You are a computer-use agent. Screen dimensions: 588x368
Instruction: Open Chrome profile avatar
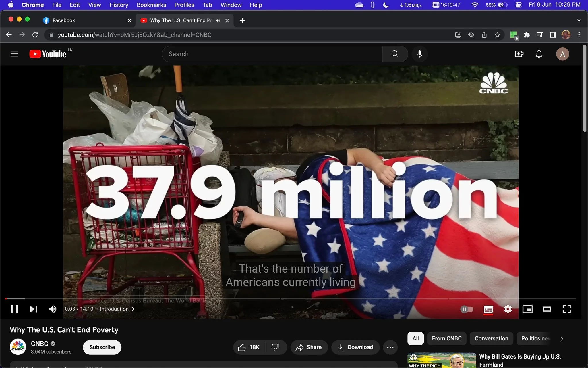click(566, 35)
